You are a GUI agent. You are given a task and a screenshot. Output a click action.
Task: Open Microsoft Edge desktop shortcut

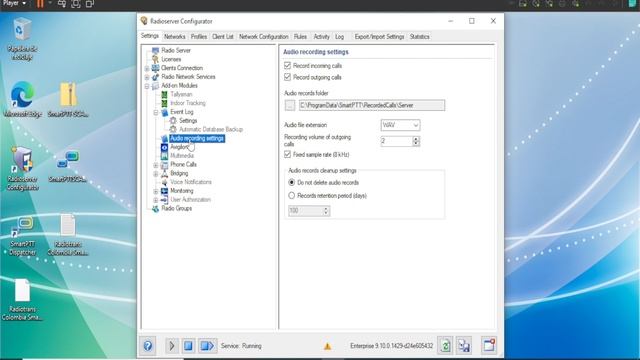click(22, 100)
